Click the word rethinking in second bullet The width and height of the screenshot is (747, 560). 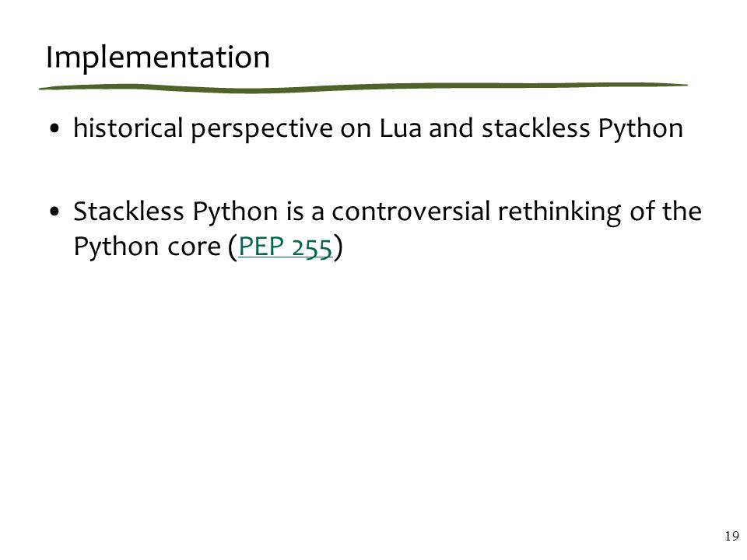[x=559, y=212]
